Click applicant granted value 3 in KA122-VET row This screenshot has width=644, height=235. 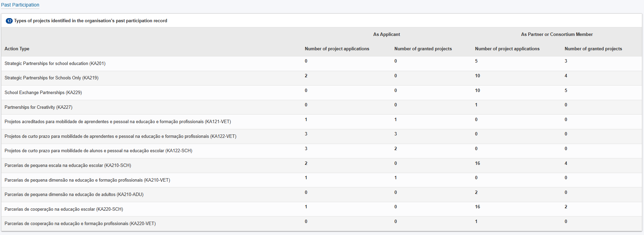tap(395, 134)
